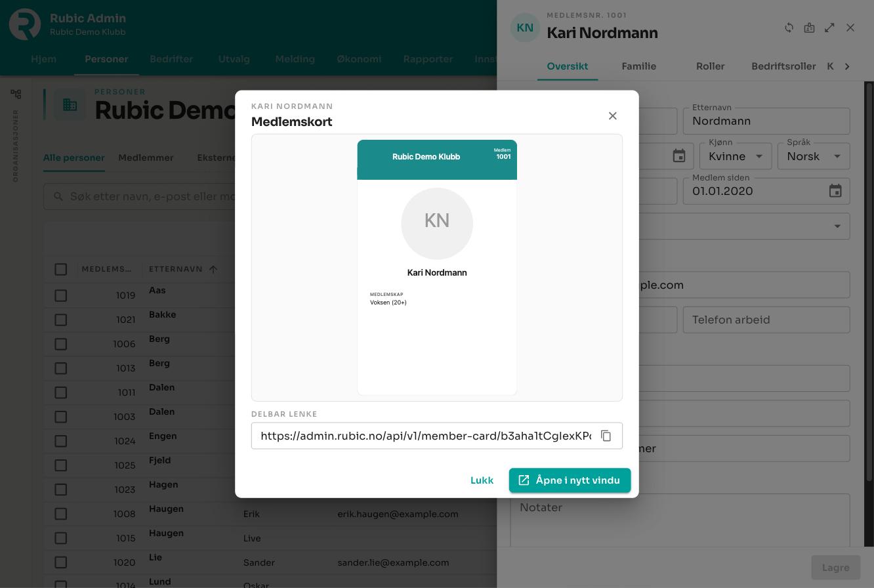Sort by Etternavn arrow icon
The width and height of the screenshot is (874, 588).
[x=213, y=269]
